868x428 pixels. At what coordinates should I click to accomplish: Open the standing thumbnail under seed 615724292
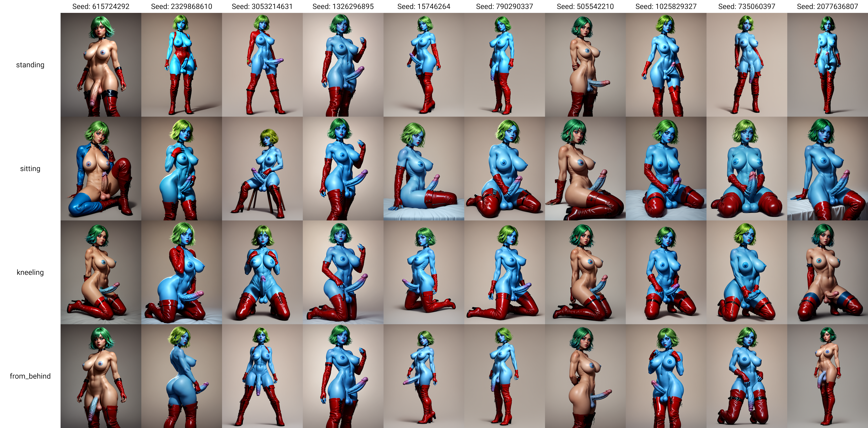(101, 65)
